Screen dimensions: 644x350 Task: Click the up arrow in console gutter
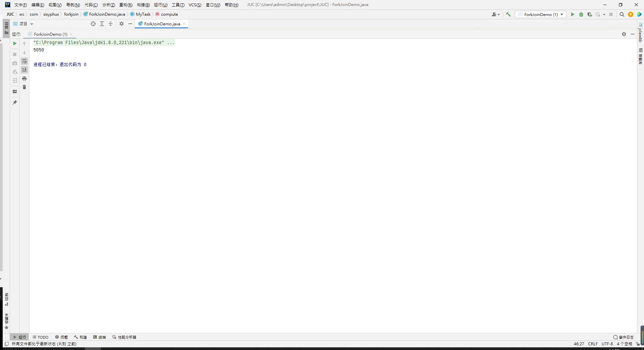click(x=24, y=44)
